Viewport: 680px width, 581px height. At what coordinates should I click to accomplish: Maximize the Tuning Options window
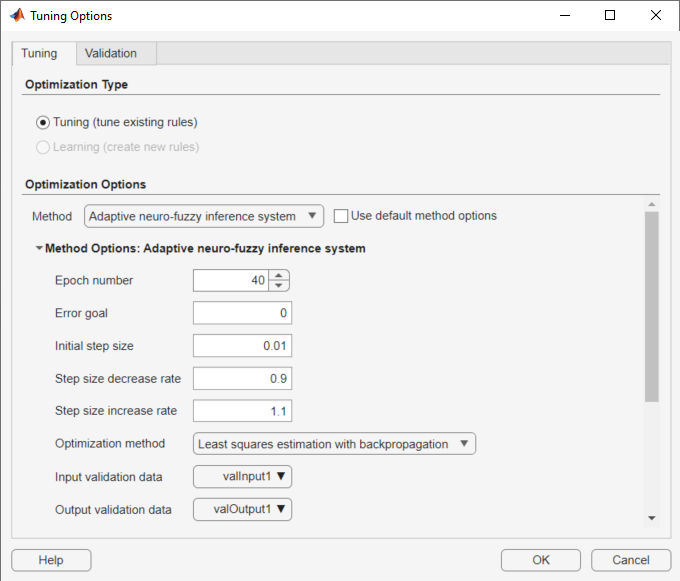(x=610, y=16)
